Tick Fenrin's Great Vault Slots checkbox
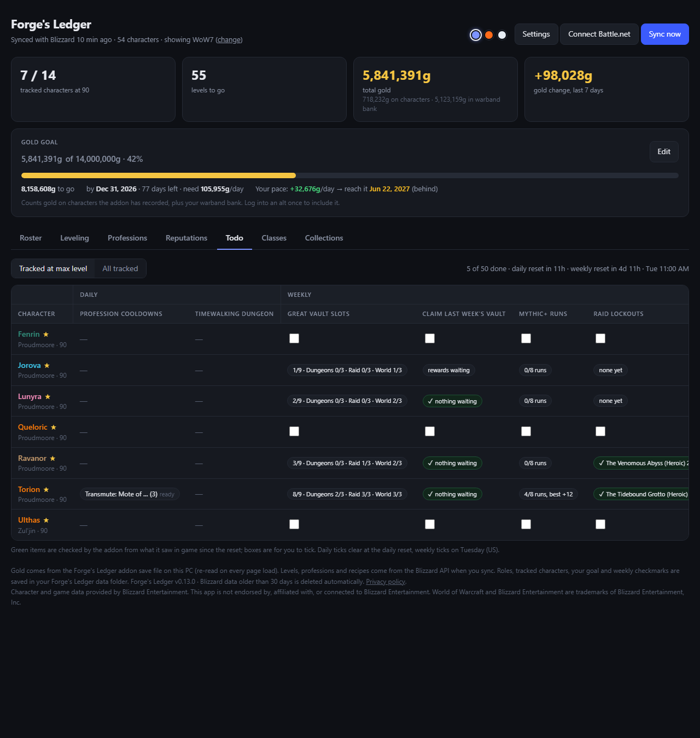 [x=294, y=338]
